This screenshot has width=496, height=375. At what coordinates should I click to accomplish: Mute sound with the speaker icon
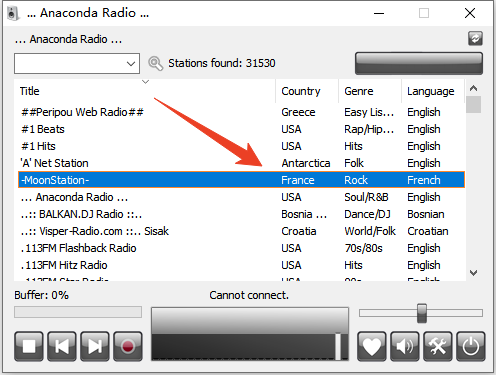(405, 346)
